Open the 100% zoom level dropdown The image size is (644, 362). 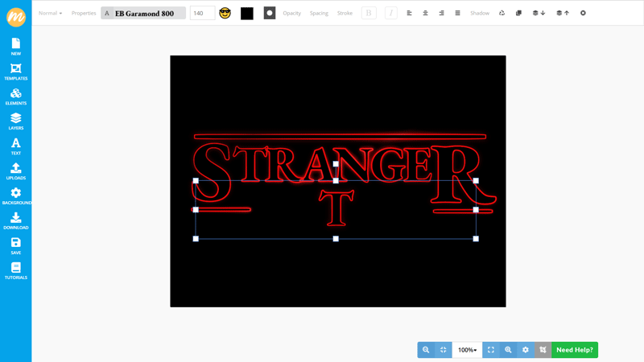pyautogui.click(x=467, y=350)
